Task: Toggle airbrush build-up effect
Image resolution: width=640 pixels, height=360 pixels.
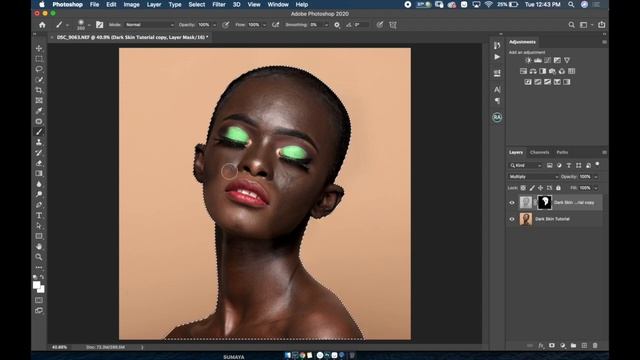Action: coord(276,25)
